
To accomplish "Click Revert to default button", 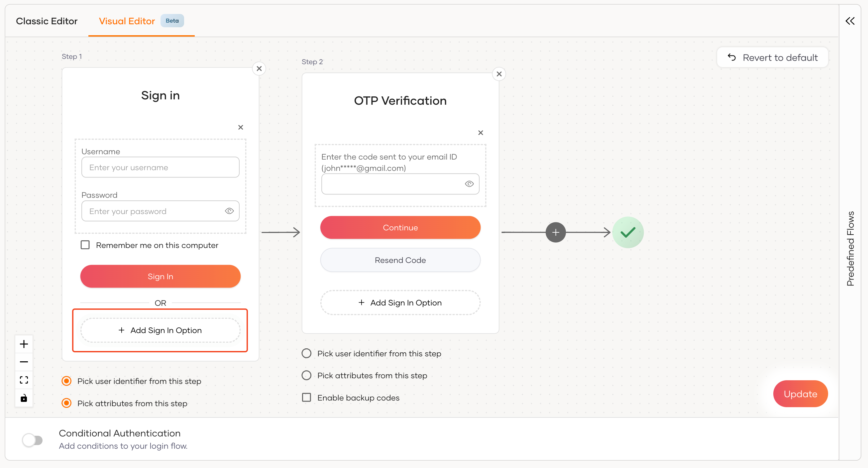I will pyautogui.click(x=772, y=58).
